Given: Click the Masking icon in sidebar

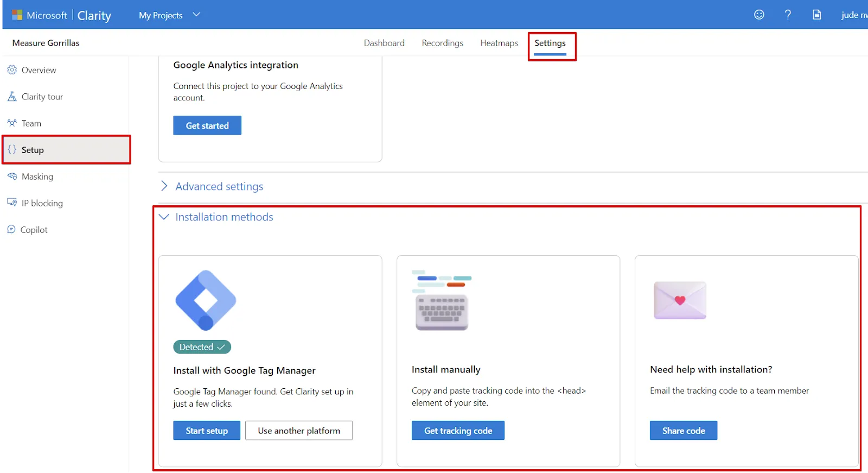Looking at the screenshot, I should click(12, 176).
